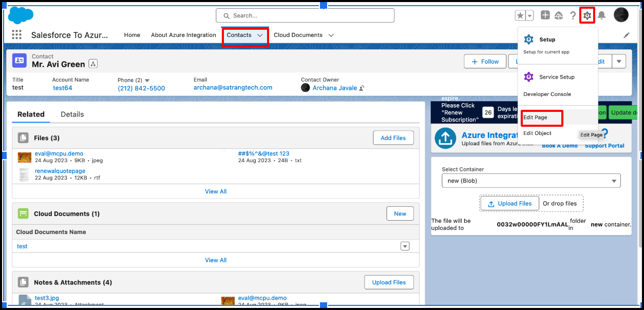Screen dimensions: 644x310
Task: Click the Favorites star icon
Action: coord(520,15)
